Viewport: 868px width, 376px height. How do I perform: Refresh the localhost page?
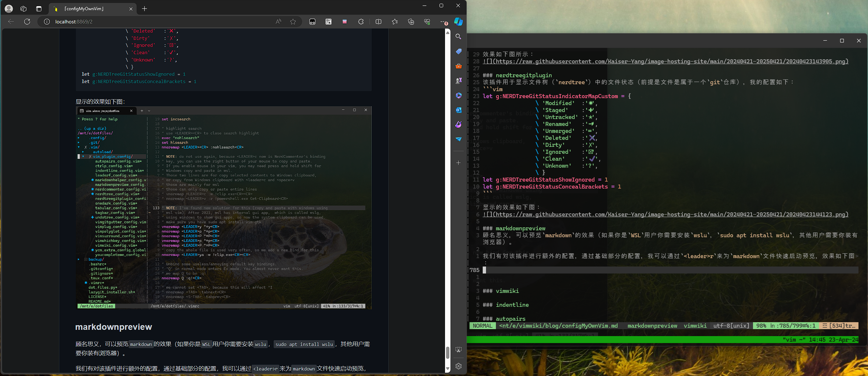(27, 22)
